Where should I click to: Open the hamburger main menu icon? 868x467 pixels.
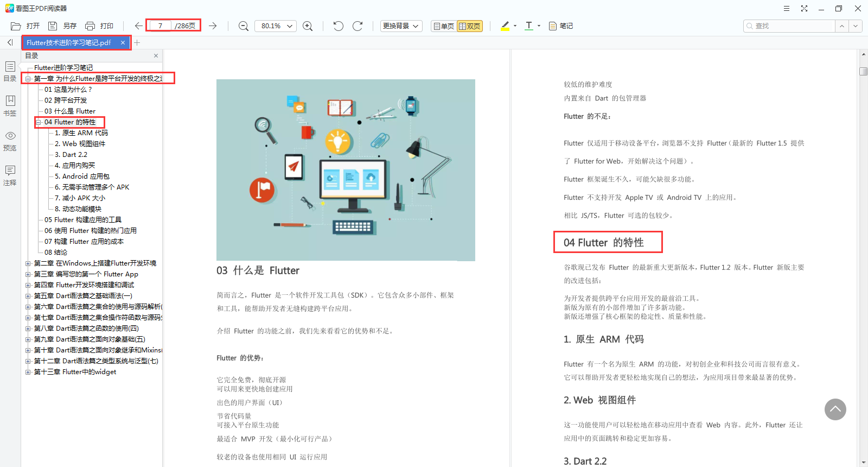786,8
